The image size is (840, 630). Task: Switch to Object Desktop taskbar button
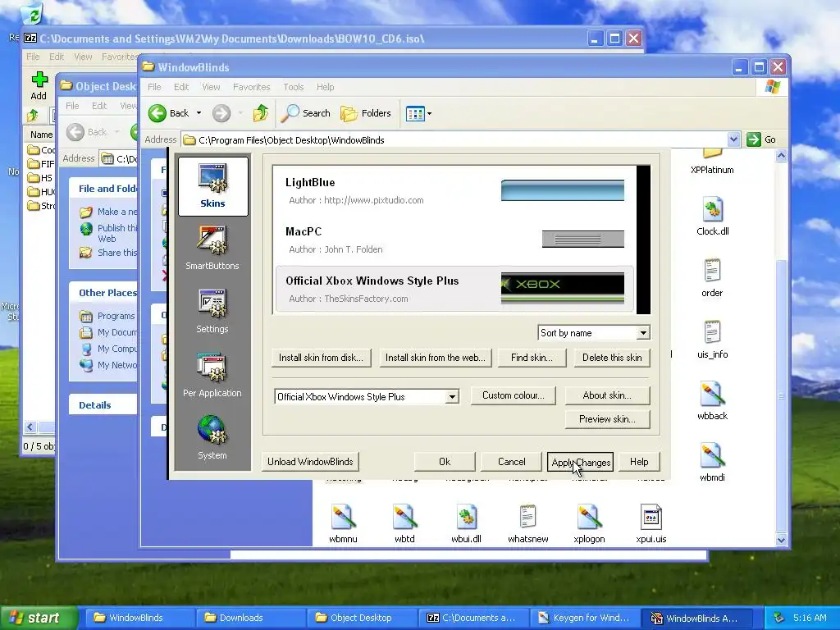362,618
